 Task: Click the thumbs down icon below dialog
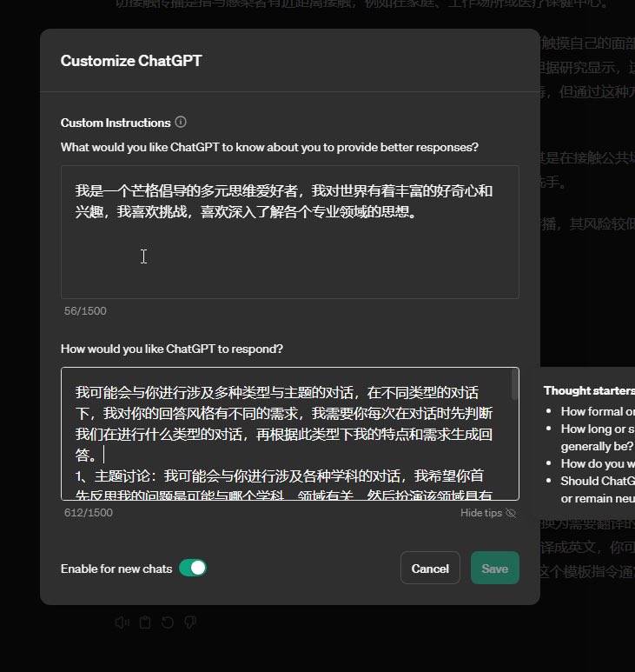pyautogui.click(x=190, y=622)
